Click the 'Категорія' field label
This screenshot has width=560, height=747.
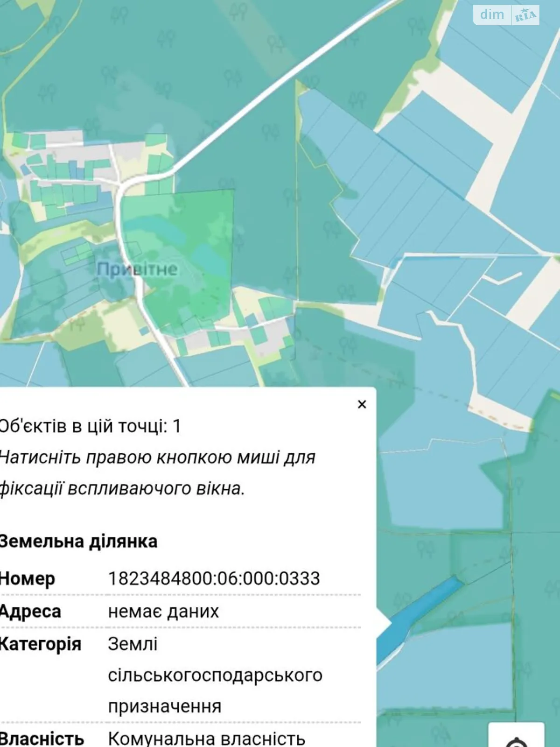(x=41, y=644)
